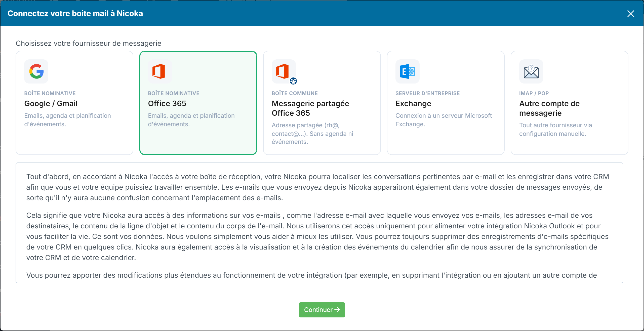Select the Google / Gmail provider title
This screenshot has width=644, height=331.
pos(51,103)
